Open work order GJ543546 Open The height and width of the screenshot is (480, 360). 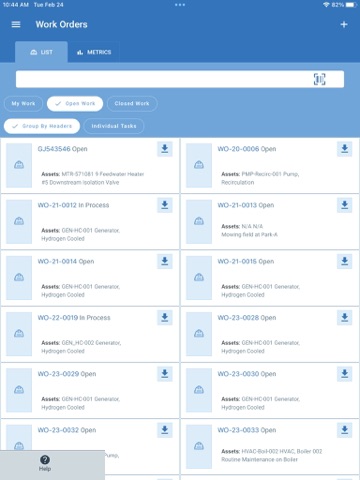click(63, 149)
